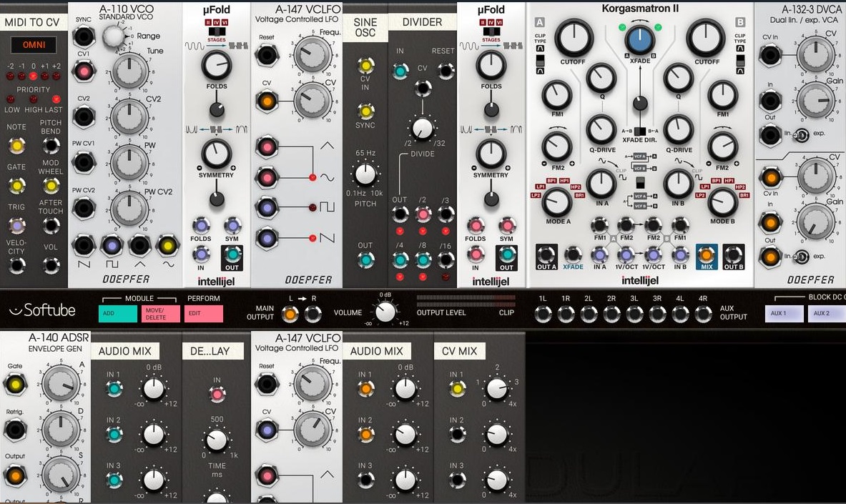Click the DIVIDER IN jack
846x504 pixels.
(x=400, y=70)
